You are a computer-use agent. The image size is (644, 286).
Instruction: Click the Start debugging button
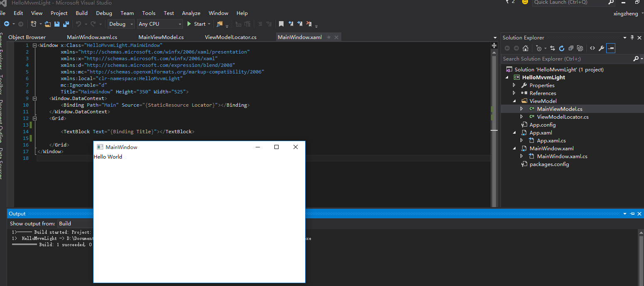pyautogui.click(x=196, y=24)
